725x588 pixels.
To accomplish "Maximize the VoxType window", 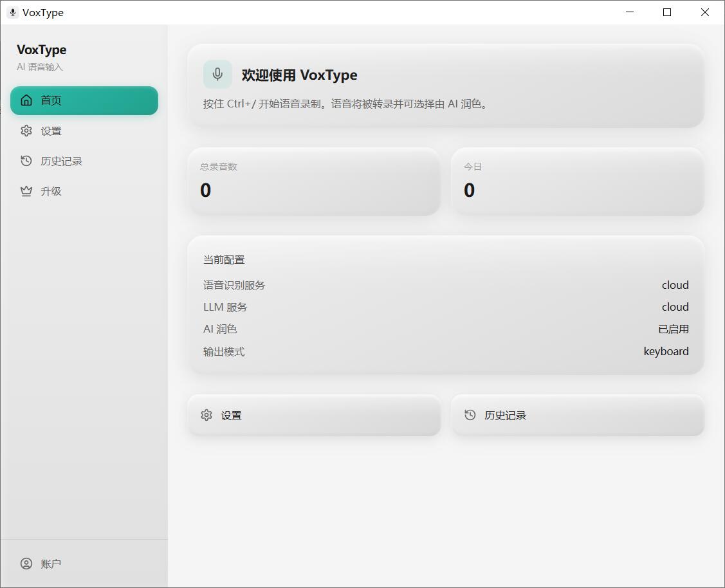I will [667, 12].
